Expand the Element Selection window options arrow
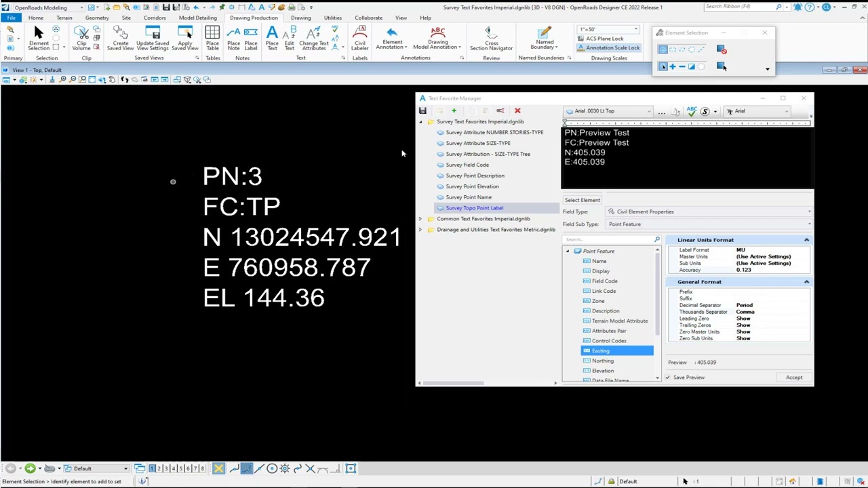The image size is (868, 488). coord(767,68)
